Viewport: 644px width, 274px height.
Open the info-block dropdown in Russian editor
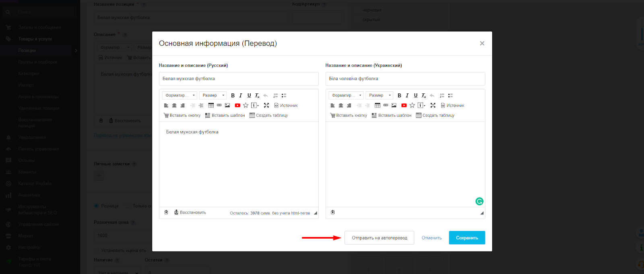(255, 105)
